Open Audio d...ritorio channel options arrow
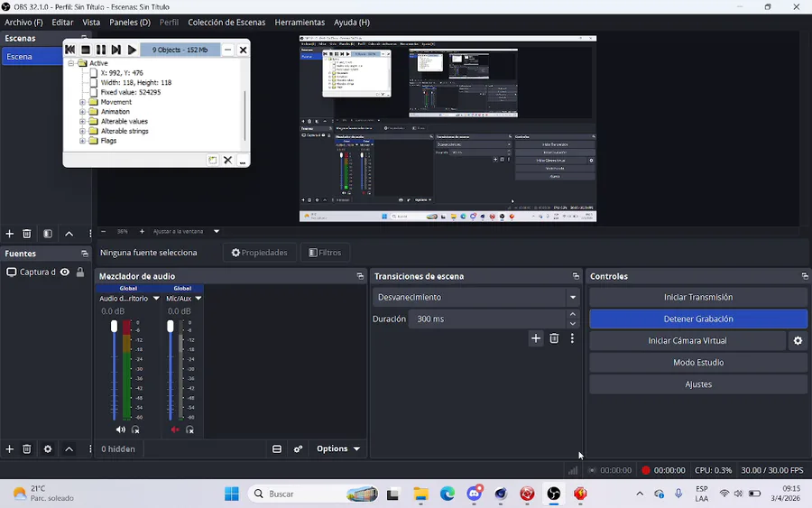The width and height of the screenshot is (812, 508). point(156,299)
